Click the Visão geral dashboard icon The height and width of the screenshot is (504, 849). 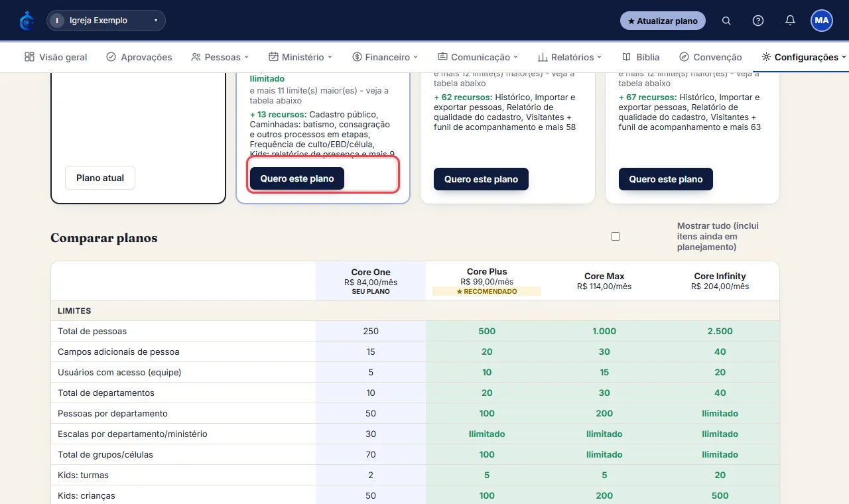click(x=29, y=57)
